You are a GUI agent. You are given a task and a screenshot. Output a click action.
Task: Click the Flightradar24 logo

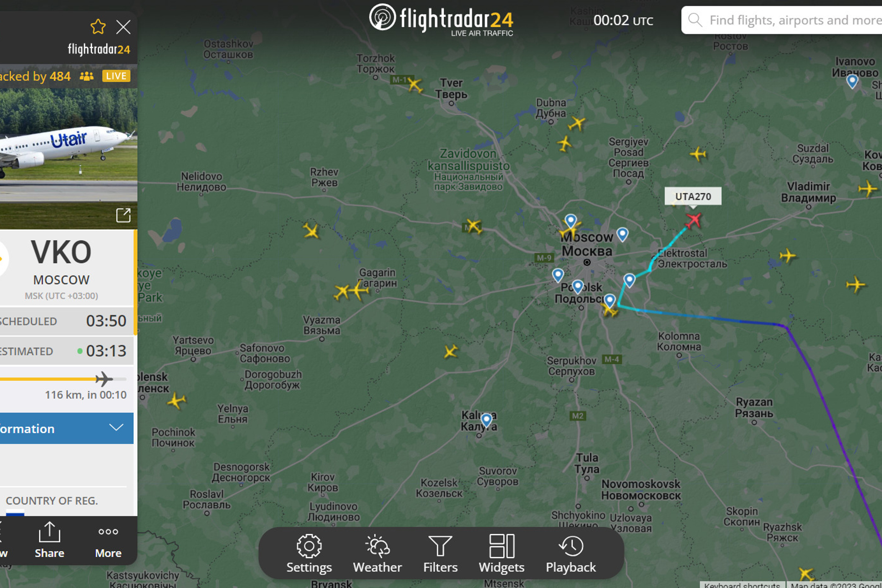point(441,19)
